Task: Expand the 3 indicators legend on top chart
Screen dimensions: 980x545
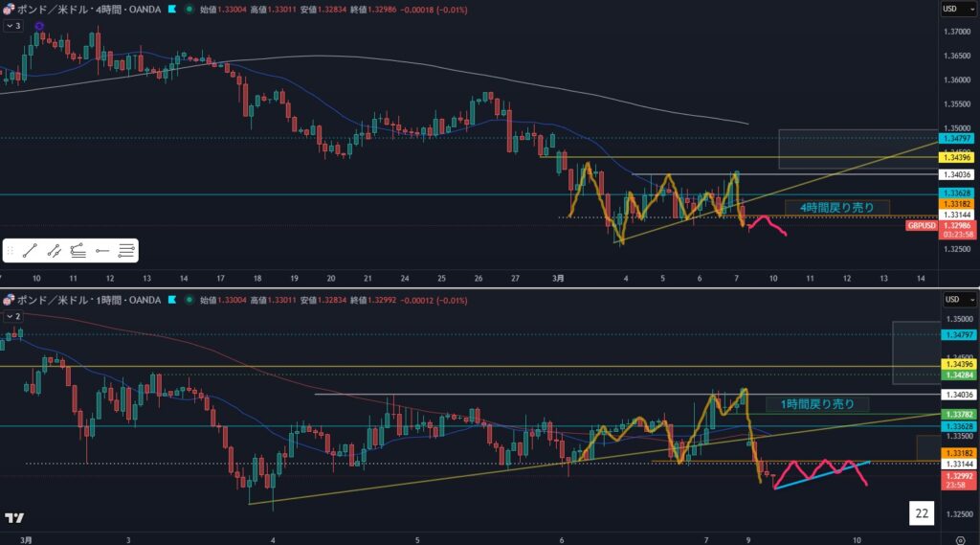Action: (x=11, y=24)
